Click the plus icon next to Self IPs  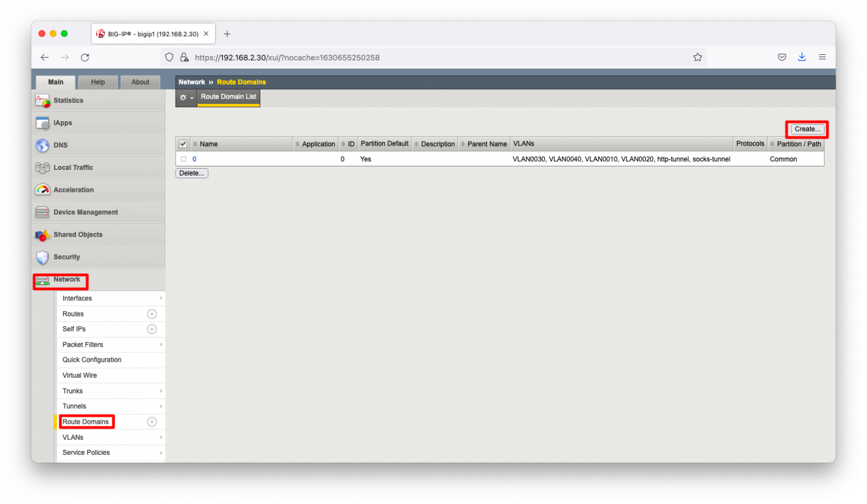pos(151,329)
